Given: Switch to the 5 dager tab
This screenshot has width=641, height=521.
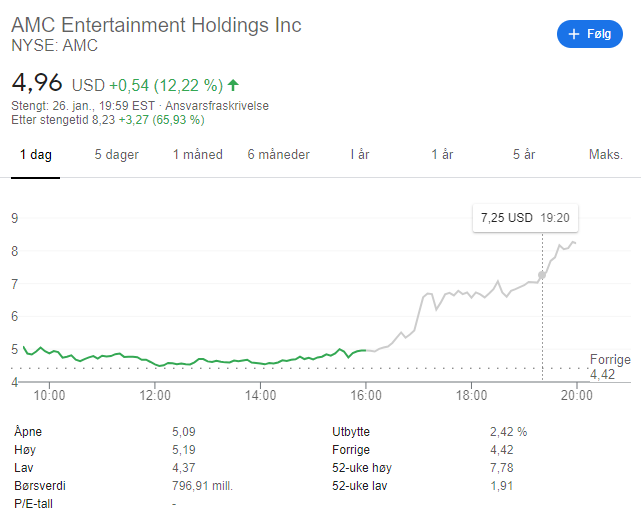Looking at the screenshot, I should [x=117, y=155].
